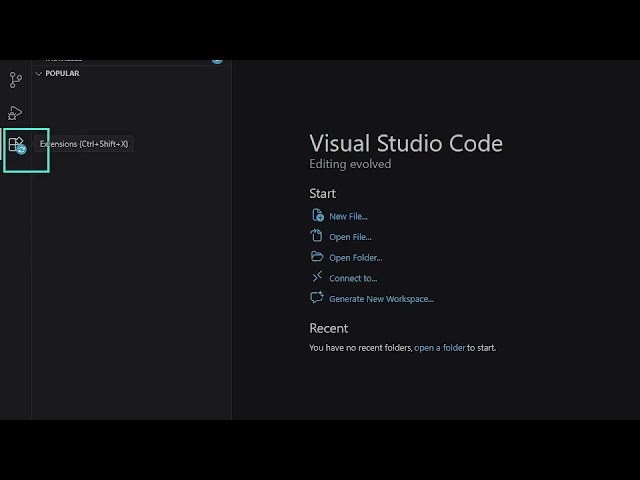The height and width of the screenshot is (480, 640).
Task: Click the Open File... link
Action: click(x=350, y=237)
